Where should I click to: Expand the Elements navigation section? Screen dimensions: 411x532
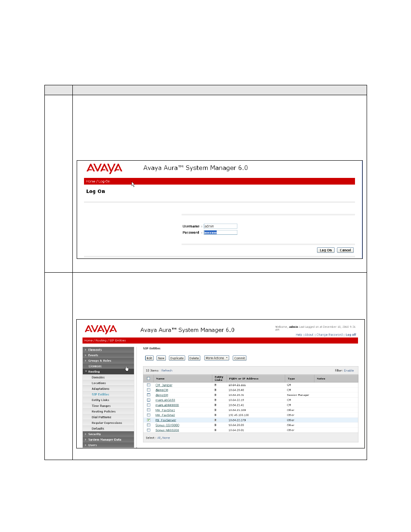click(109, 350)
